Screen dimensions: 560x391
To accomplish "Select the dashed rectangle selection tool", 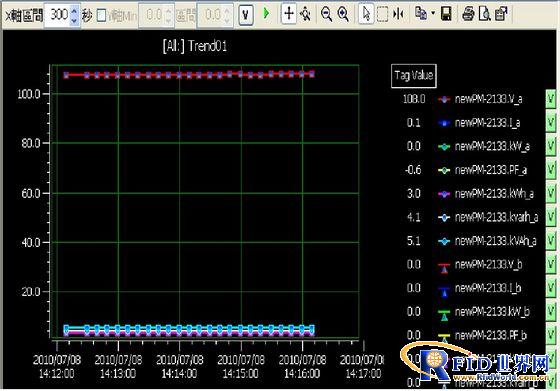I will (x=382, y=15).
